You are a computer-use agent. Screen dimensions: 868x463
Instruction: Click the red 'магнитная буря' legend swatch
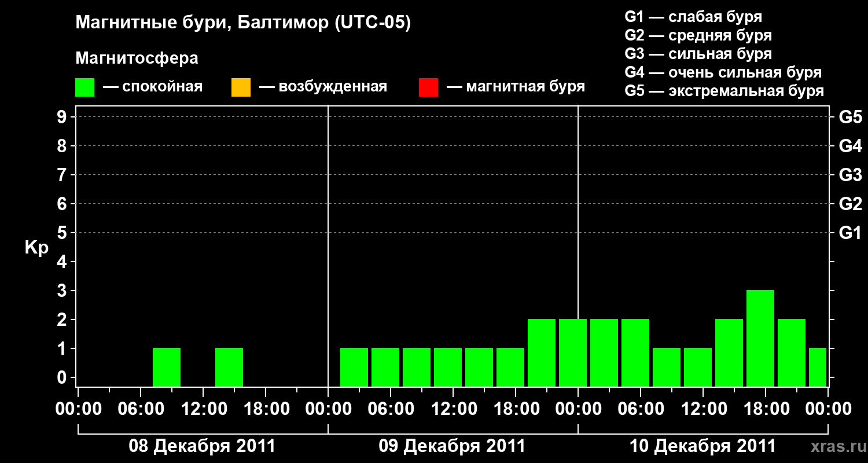(428, 87)
